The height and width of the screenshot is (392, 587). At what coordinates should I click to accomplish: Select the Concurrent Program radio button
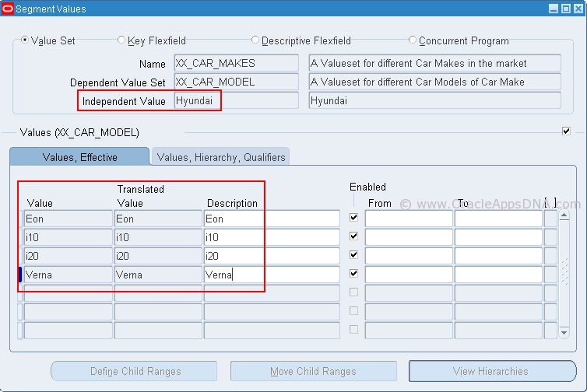pos(412,40)
